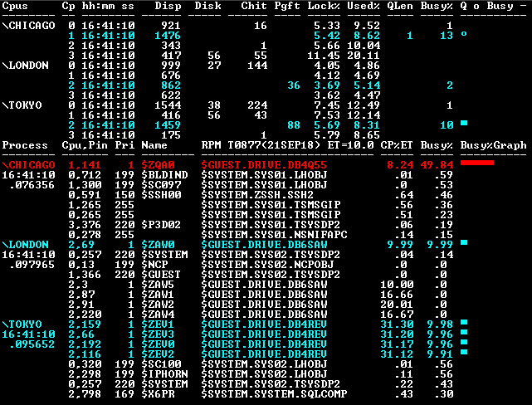The width and height of the screenshot is (532, 405).
Task: Click the $ZEV3 process name
Action: 159,334
